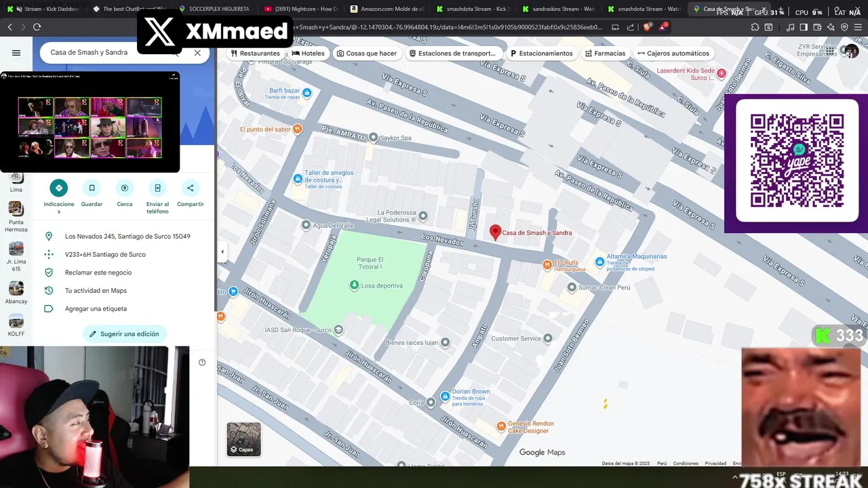Click the Compartir share icon
The height and width of the screenshot is (488, 868).
pos(190,188)
